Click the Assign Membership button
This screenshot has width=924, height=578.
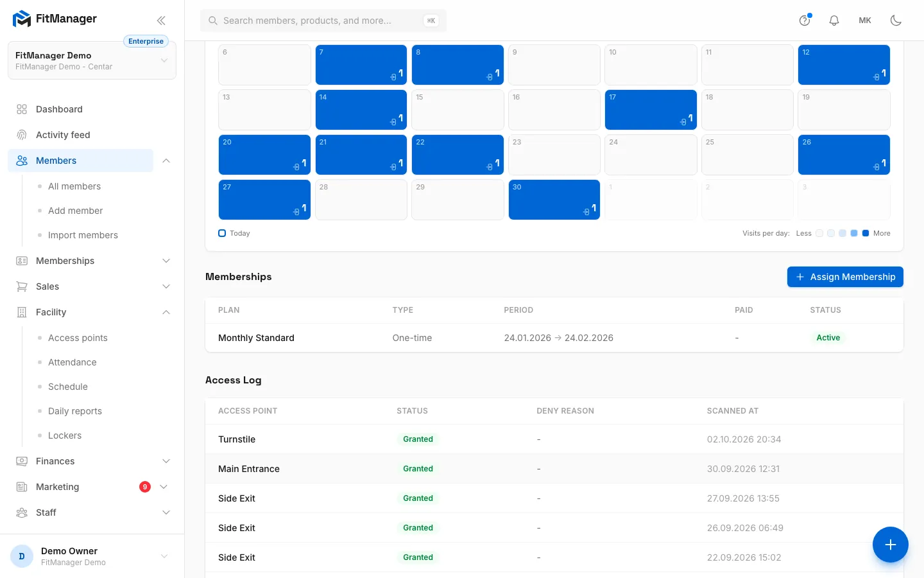click(x=845, y=277)
